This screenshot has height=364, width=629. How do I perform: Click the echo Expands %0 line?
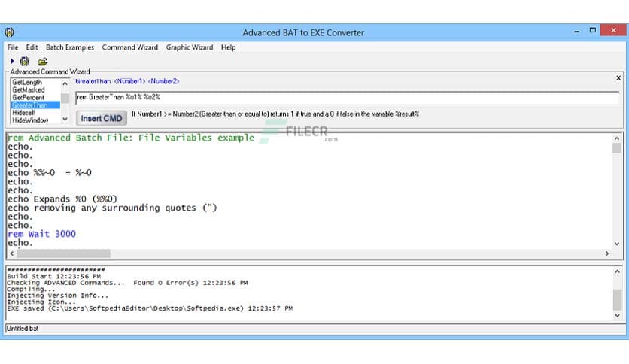[x=62, y=199]
